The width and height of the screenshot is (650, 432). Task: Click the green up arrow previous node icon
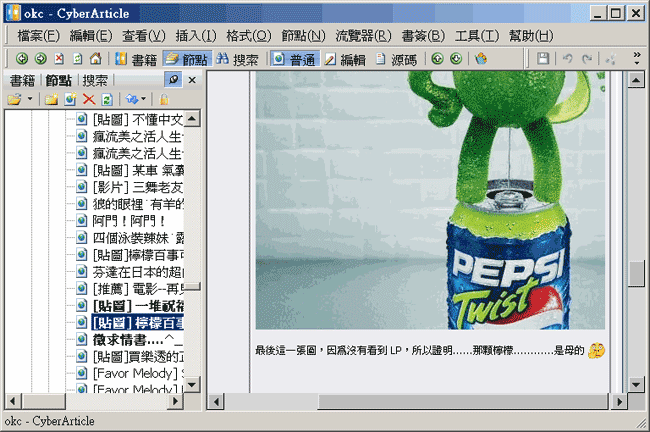coord(437,59)
